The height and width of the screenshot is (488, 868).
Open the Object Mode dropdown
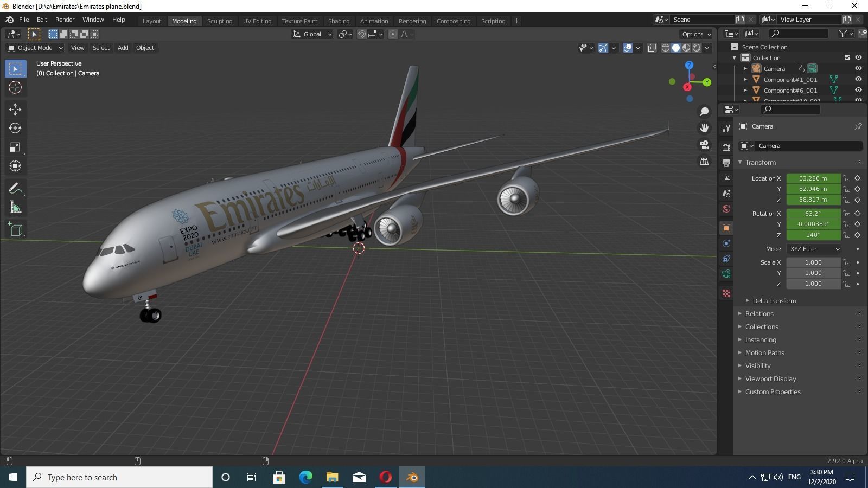[x=35, y=48]
